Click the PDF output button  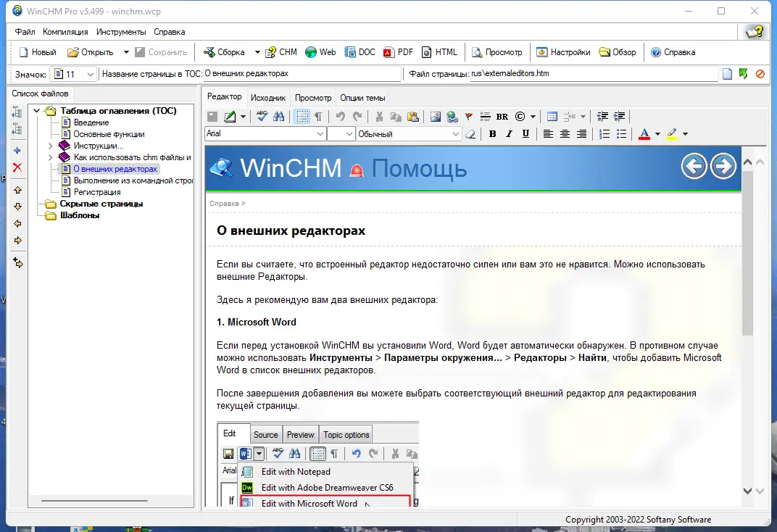(x=399, y=52)
